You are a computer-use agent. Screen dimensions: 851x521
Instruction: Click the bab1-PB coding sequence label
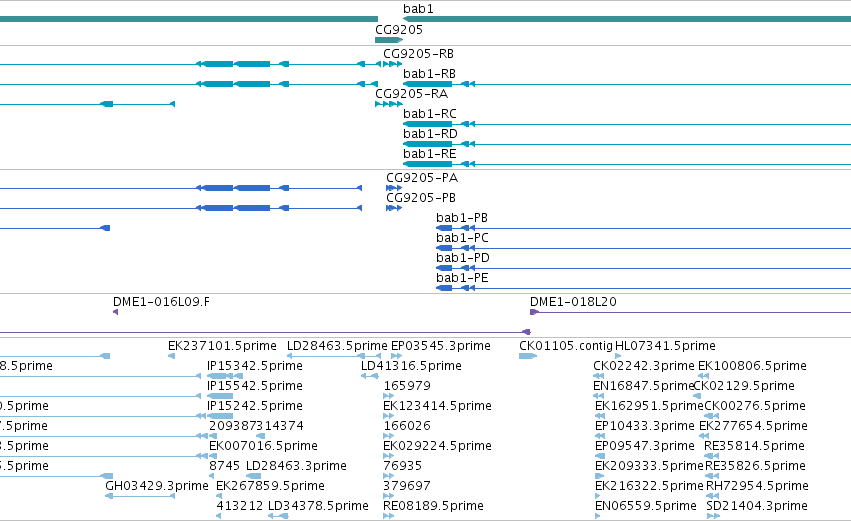coord(462,218)
